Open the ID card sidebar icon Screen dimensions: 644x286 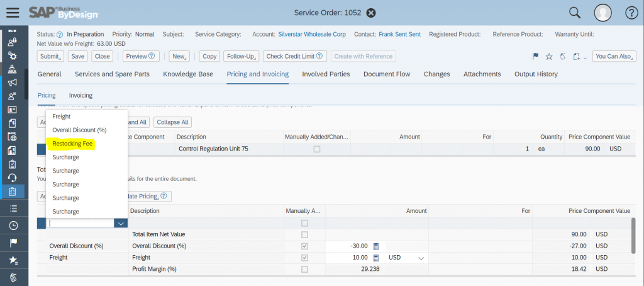(x=13, y=110)
